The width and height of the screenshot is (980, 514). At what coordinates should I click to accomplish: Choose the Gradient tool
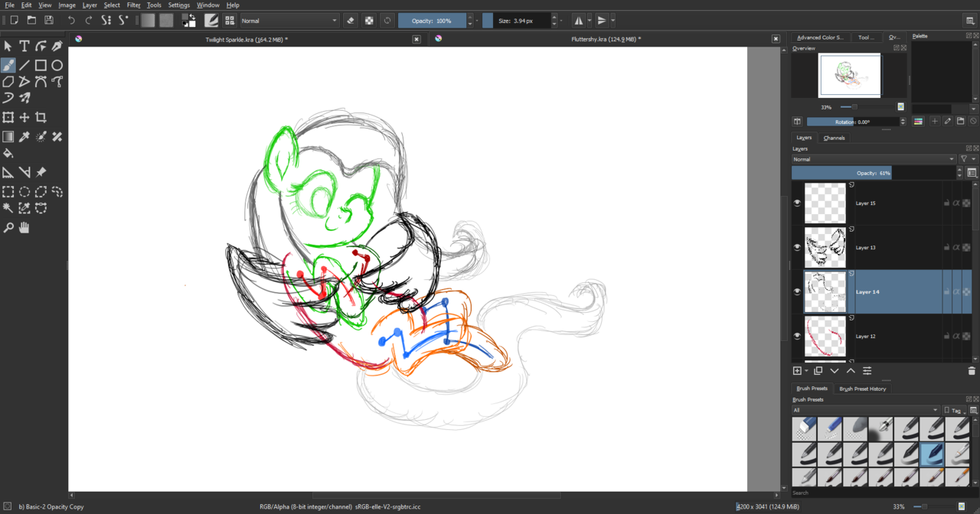pyautogui.click(x=8, y=137)
